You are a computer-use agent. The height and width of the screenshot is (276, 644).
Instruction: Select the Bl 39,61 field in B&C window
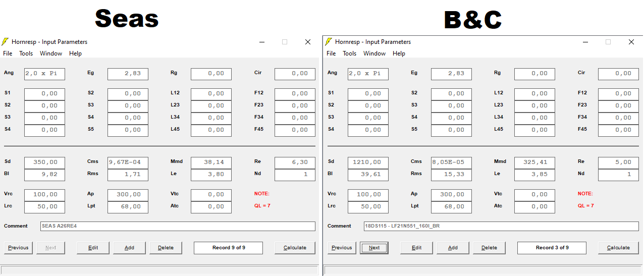pos(368,175)
